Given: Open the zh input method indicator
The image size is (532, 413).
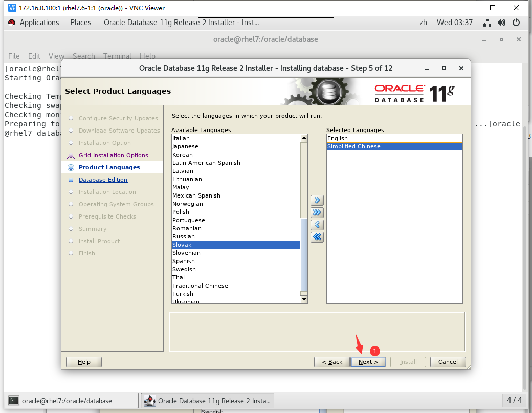Looking at the screenshot, I should pos(423,23).
